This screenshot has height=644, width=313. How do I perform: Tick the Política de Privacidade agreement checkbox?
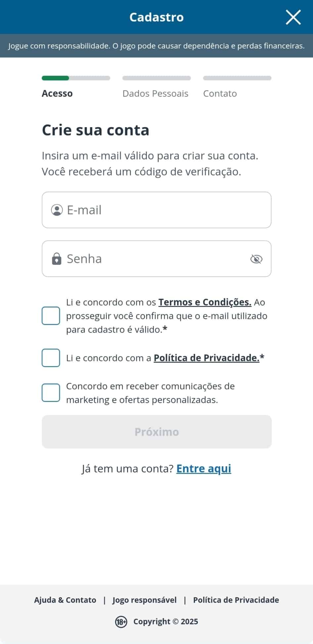[x=51, y=358]
